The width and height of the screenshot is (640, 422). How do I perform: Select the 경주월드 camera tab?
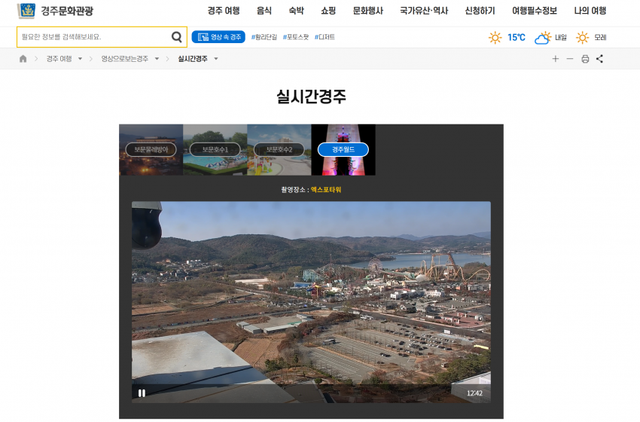[x=343, y=149]
